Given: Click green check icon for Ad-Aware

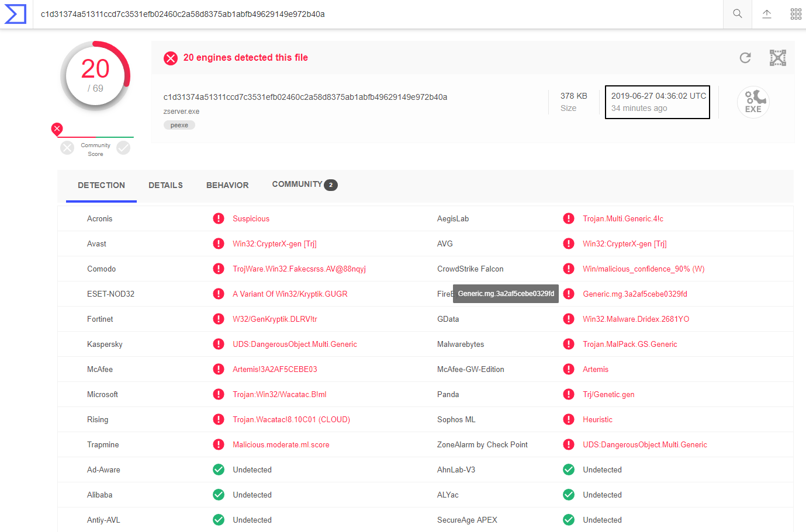Looking at the screenshot, I should (x=219, y=470).
